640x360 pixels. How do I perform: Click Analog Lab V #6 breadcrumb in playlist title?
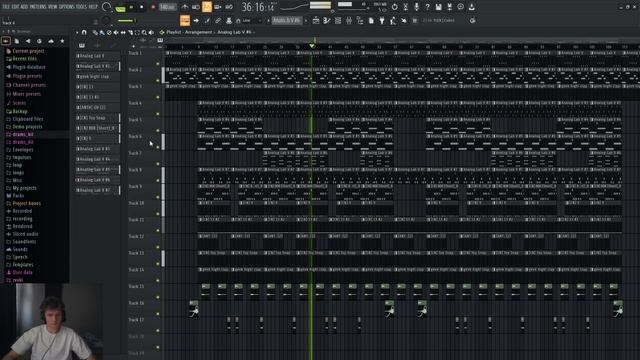coord(234,32)
